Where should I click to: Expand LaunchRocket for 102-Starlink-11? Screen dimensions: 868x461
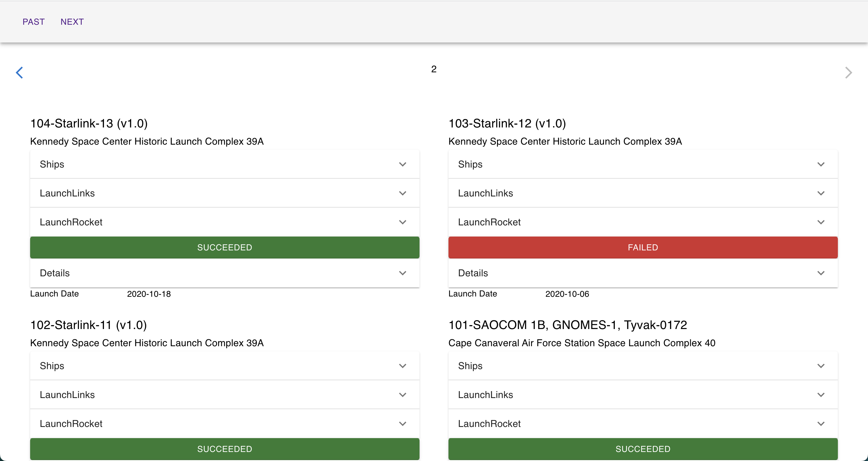tap(225, 423)
